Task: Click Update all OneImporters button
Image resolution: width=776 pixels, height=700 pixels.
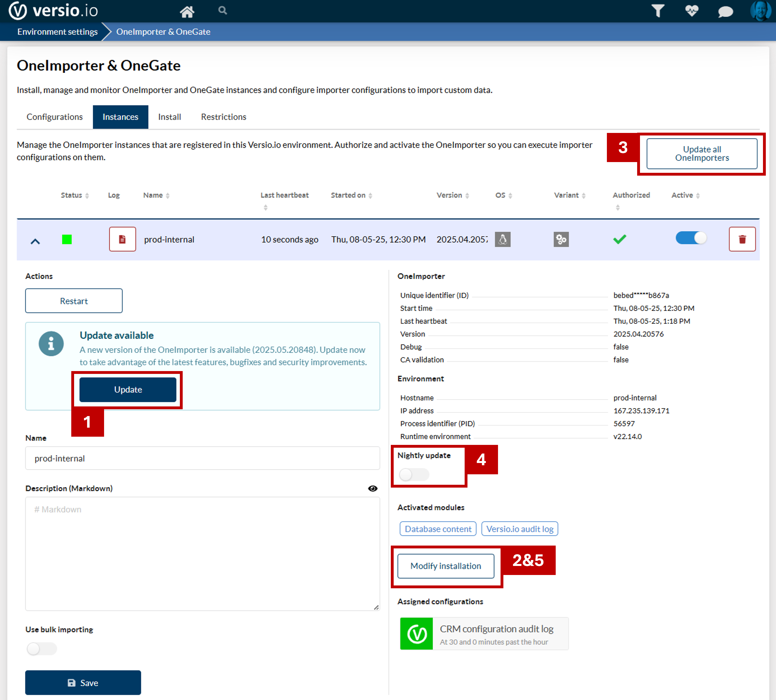Action: click(x=702, y=154)
